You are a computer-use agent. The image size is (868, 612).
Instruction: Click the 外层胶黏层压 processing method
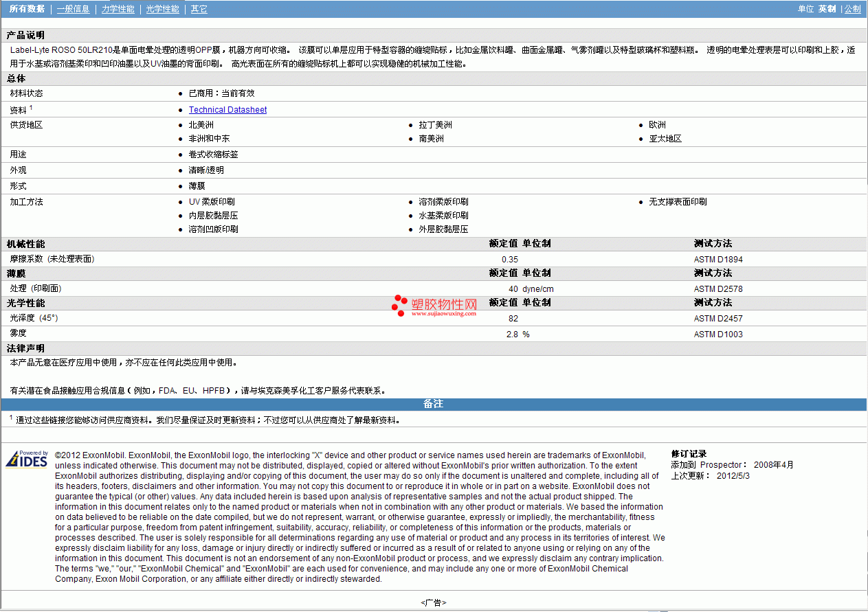[444, 229]
